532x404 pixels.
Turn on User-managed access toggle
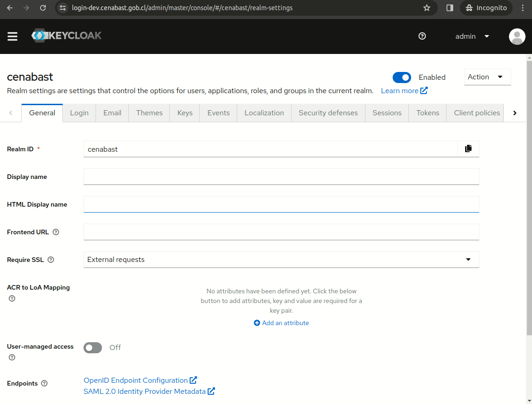point(93,348)
